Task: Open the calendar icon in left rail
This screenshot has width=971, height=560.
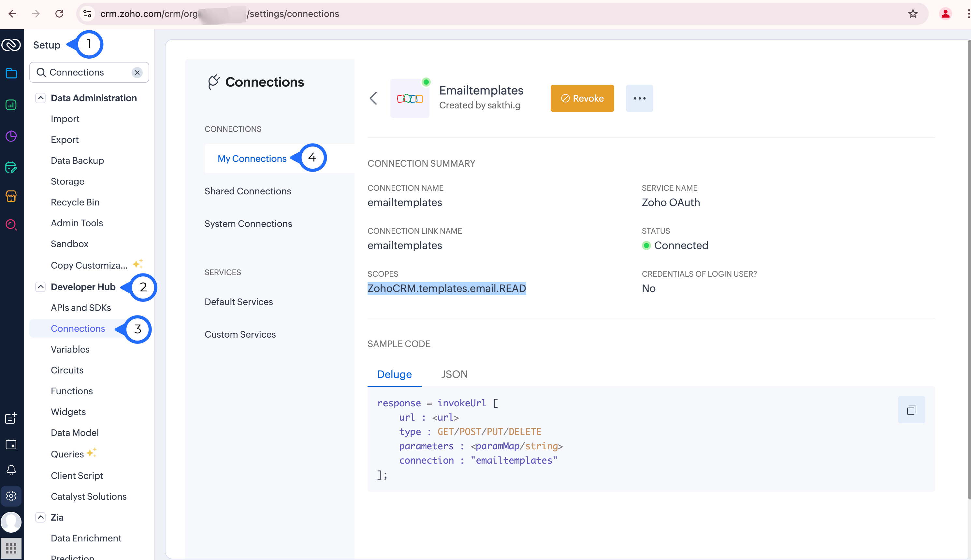Action: (x=11, y=444)
